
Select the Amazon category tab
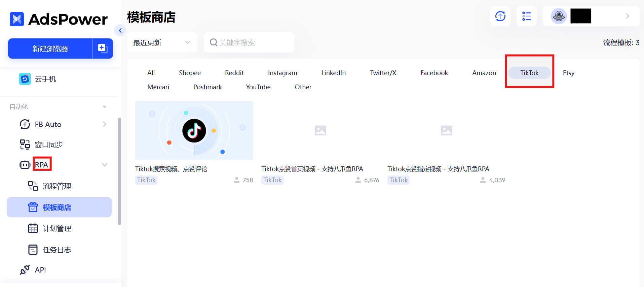click(x=484, y=73)
